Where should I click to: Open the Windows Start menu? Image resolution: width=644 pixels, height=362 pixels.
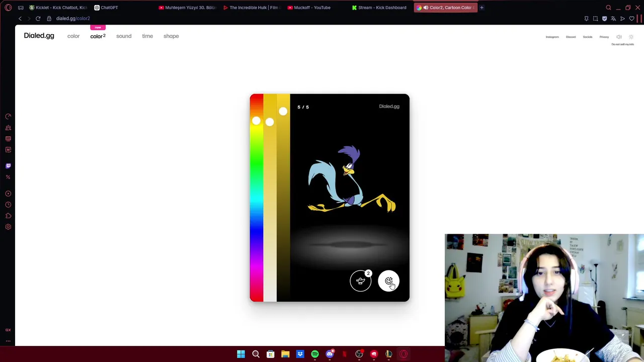click(x=241, y=354)
